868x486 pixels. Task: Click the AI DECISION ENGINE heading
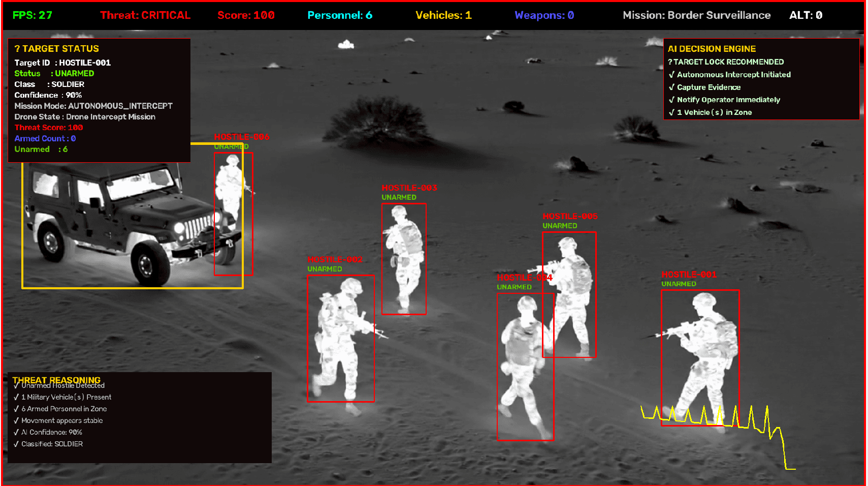[x=712, y=49]
